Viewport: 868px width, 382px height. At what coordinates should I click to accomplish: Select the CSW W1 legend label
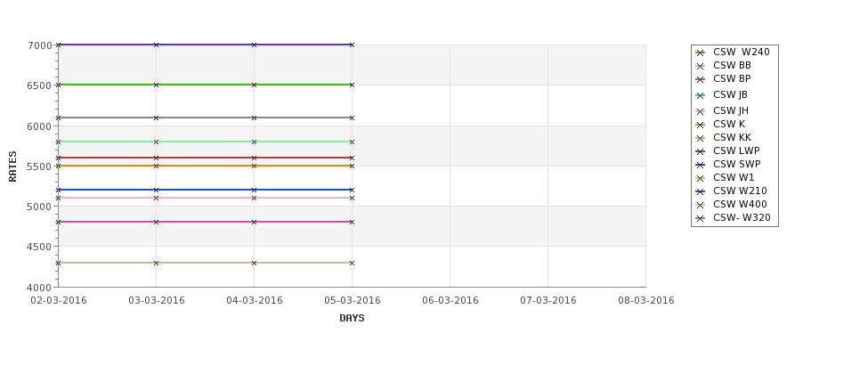point(734,178)
